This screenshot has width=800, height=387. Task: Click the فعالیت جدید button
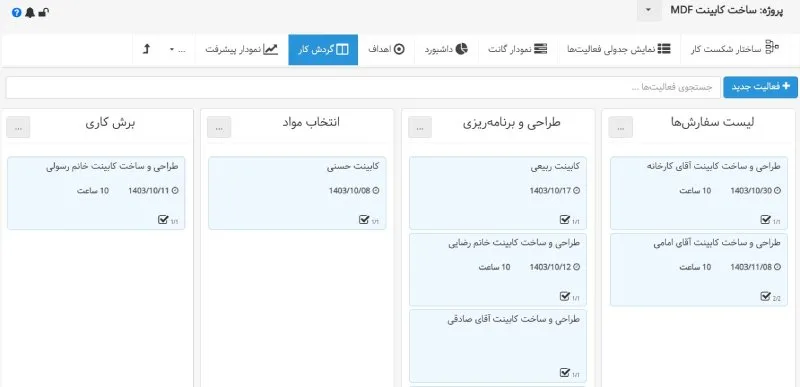[x=760, y=87]
